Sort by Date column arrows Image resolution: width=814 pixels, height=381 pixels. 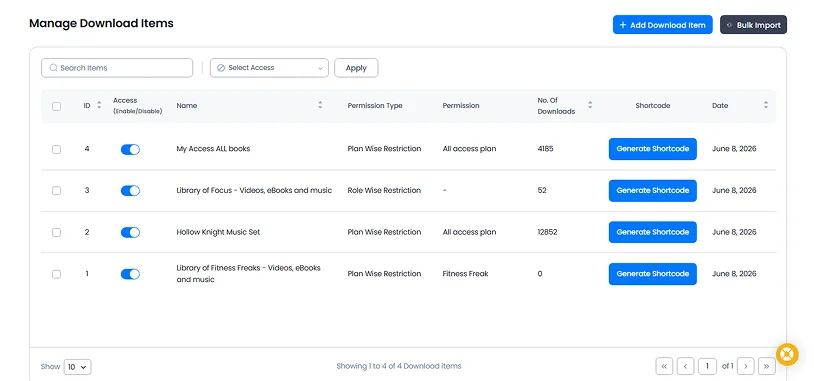(766, 105)
